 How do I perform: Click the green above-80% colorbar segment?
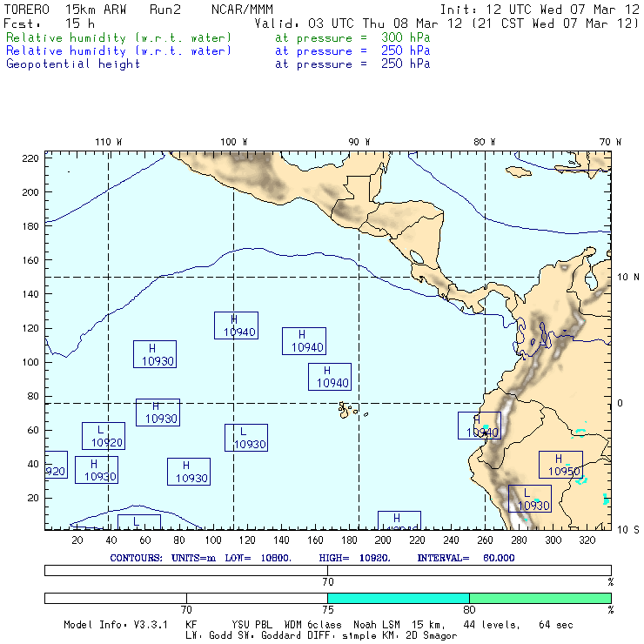pyautogui.click(x=540, y=598)
